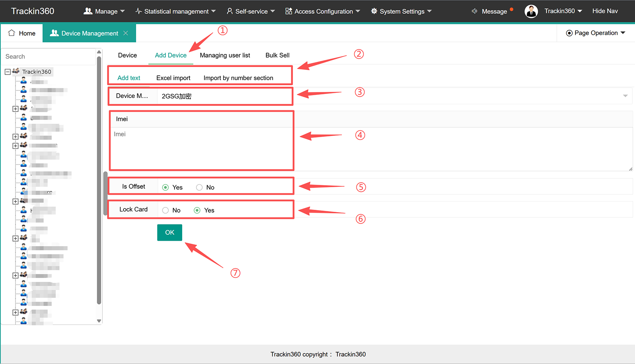Click the Statistical management pulse icon

pyautogui.click(x=139, y=11)
